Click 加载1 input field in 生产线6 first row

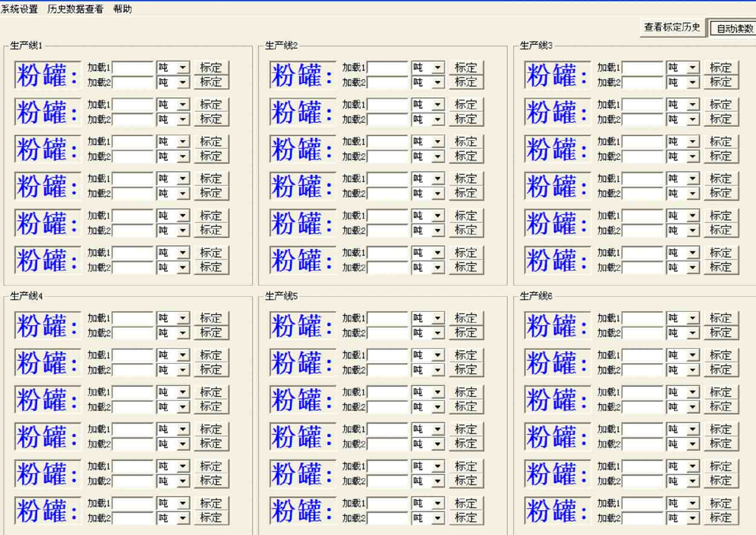[x=642, y=318]
